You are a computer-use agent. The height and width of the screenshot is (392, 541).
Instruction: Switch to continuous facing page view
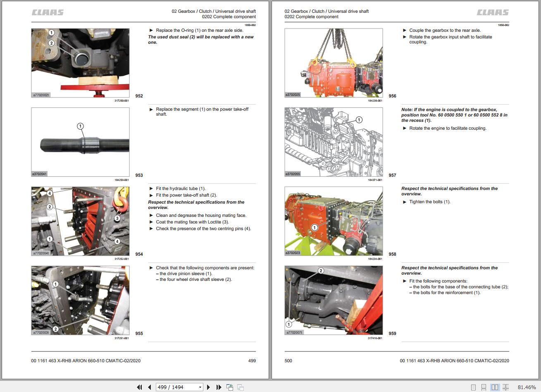pos(505,387)
